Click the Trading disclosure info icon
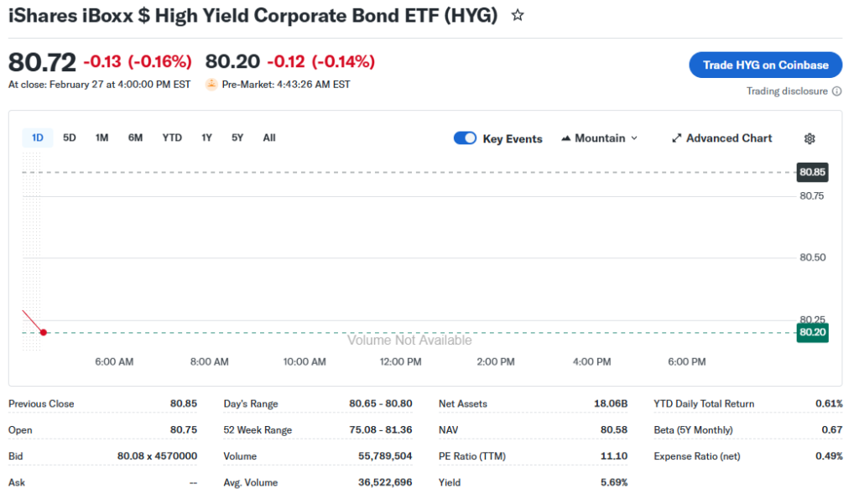859x504 pixels. click(836, 91)
